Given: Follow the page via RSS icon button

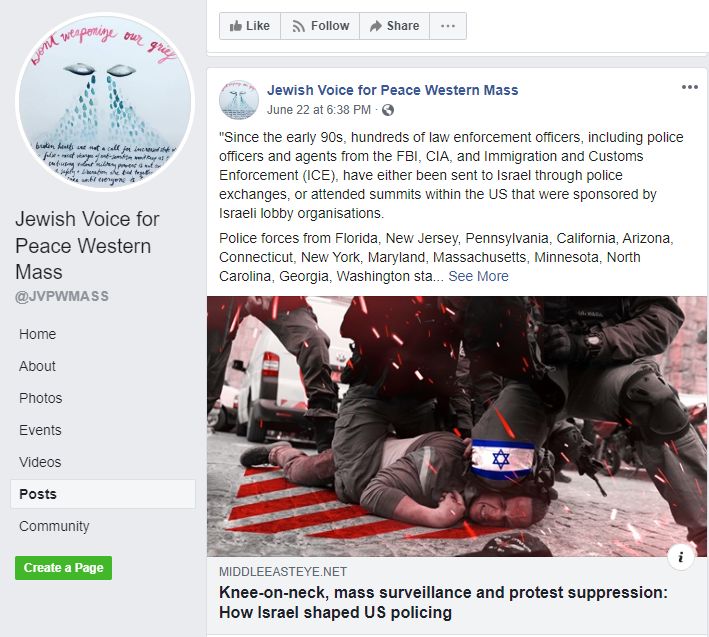Looking at the screenshot, I should 320,26.
